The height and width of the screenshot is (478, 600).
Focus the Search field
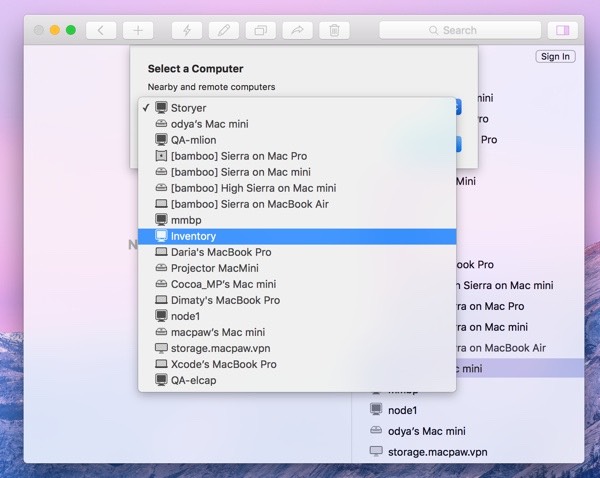460,30
